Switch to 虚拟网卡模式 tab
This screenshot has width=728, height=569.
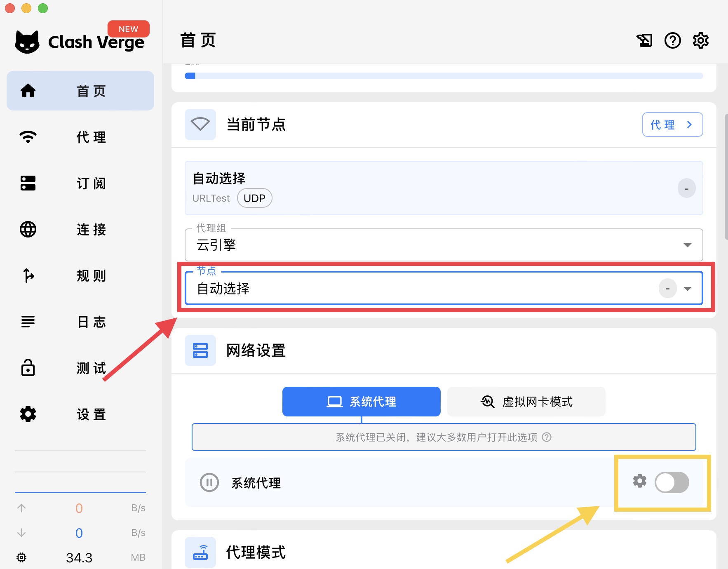pos(526,402)
